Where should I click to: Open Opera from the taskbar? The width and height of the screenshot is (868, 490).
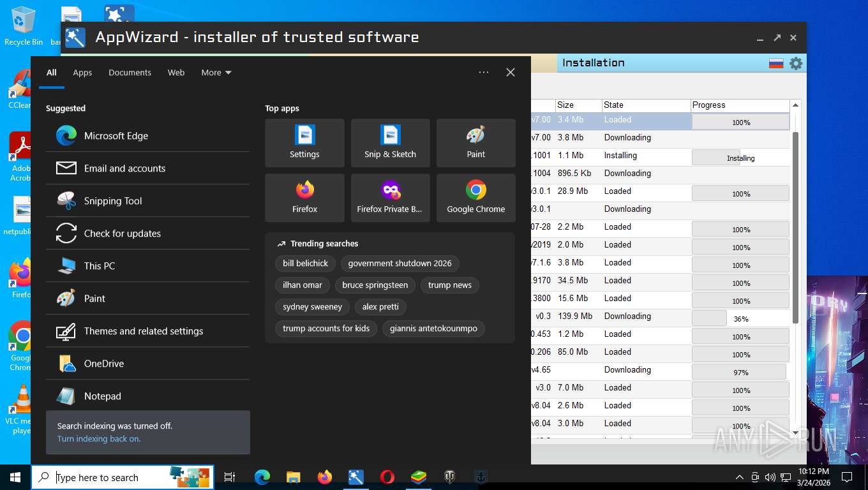[x=387, y=477]
